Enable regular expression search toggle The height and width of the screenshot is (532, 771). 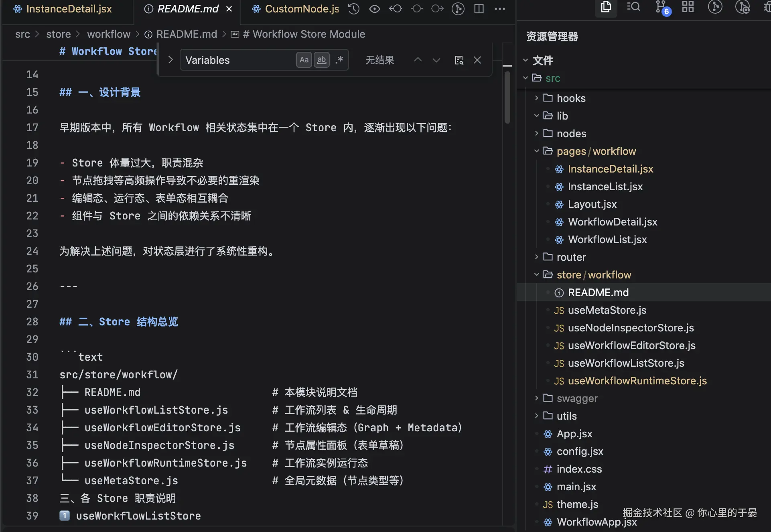pos(339,60)
